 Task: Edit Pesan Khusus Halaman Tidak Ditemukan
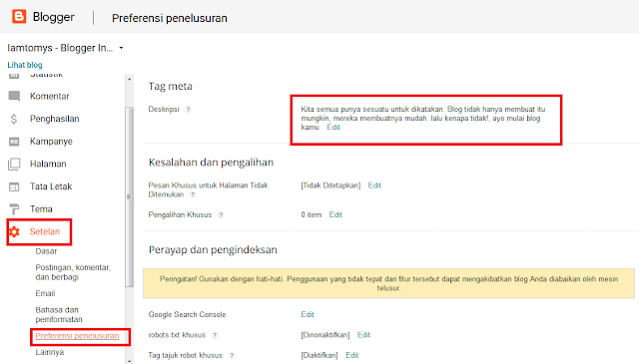click(x=374, y=185)
